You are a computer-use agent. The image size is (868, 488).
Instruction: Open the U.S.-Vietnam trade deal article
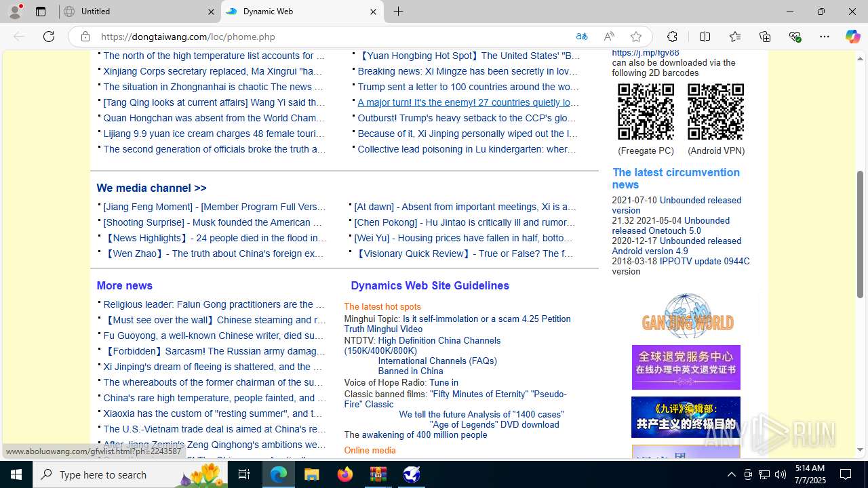click(x=215, y=429)
